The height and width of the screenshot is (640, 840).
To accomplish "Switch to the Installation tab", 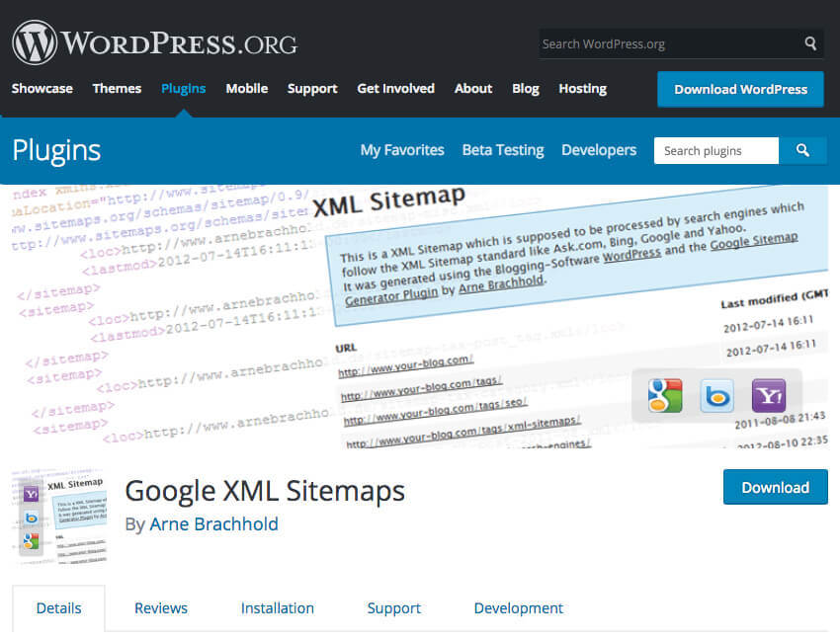I will (x=278, y=607).
